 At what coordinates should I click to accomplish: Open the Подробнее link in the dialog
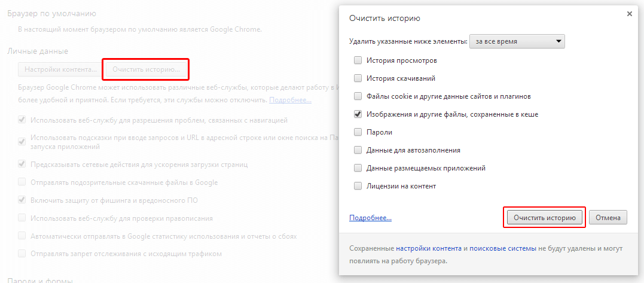coord(370,218)
